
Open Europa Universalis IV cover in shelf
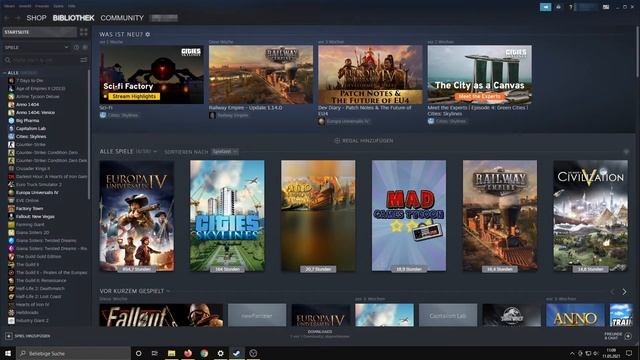pyautogui.click(x=137, y=216)
